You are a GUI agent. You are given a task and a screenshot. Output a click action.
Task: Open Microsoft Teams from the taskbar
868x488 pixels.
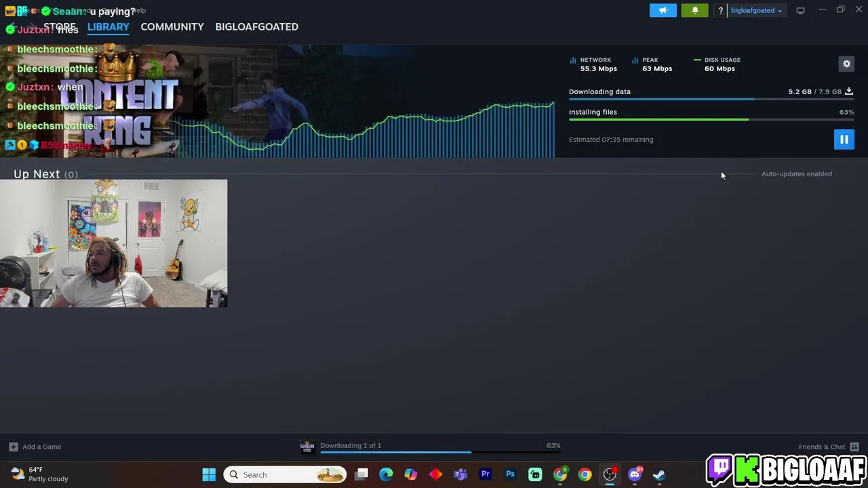(x=460, y=474)
